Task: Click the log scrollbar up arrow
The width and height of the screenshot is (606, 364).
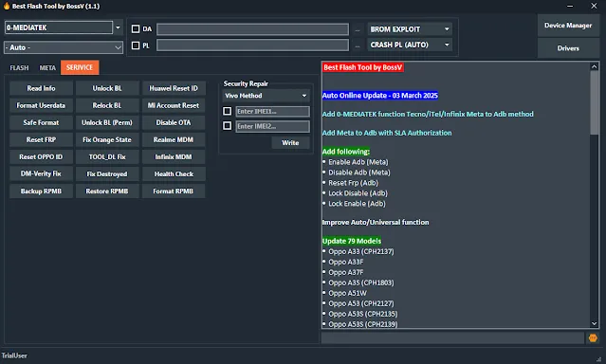Action: point(595,67)
